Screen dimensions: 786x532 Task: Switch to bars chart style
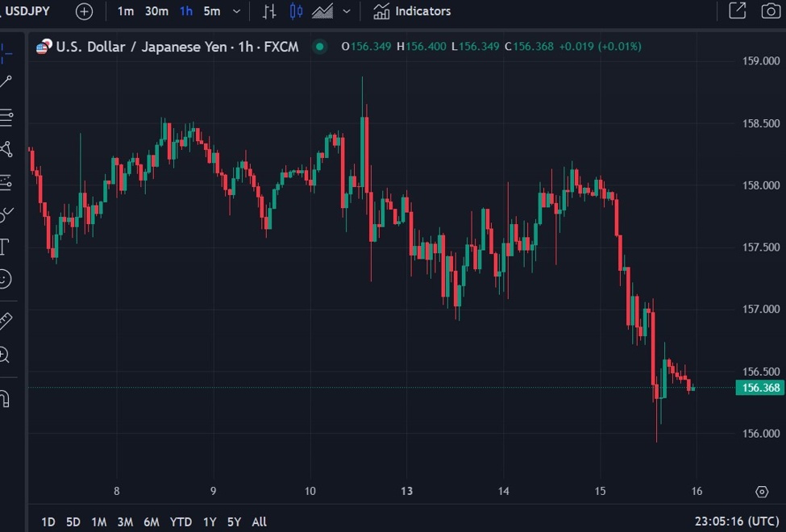pos(269,11)
